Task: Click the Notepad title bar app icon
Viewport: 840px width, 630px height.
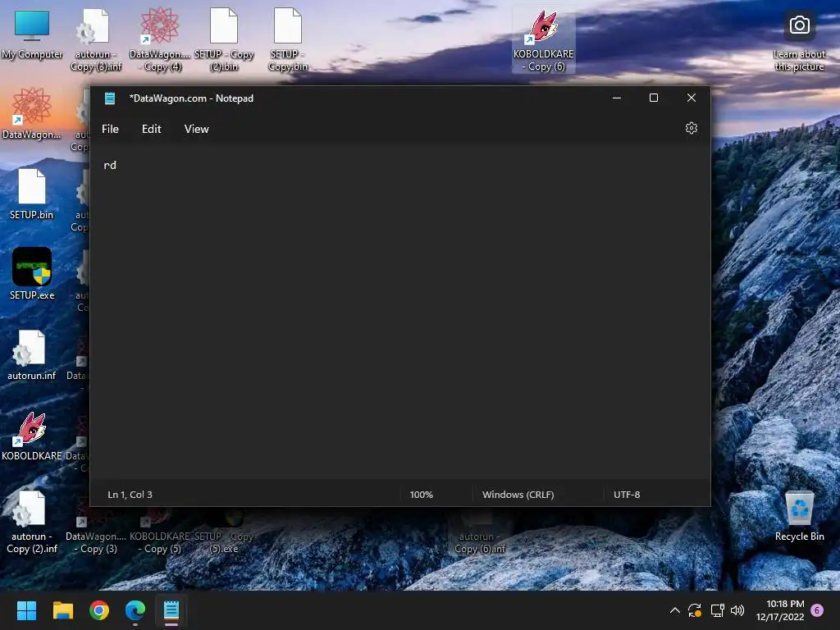Action: pos(110,98)
